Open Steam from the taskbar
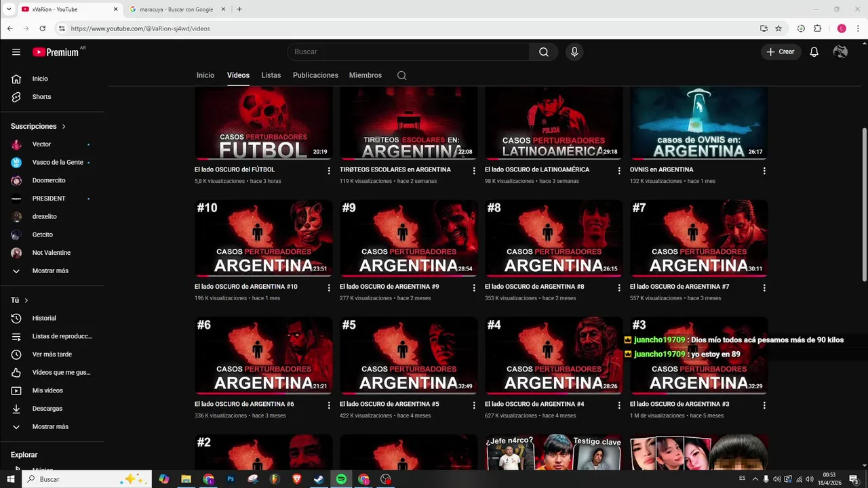The image size is (868, 488). tap(319, 479)
